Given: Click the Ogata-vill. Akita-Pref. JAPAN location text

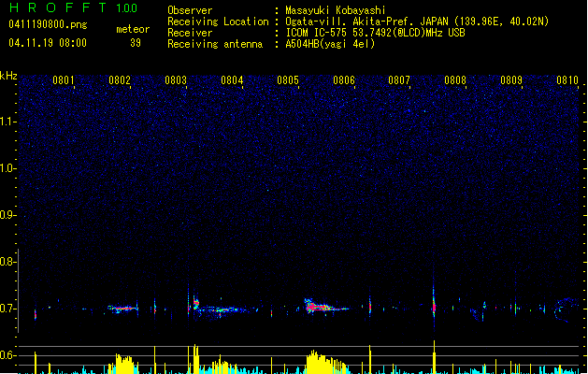Looking at the screenshot, I should click(417, 22).
